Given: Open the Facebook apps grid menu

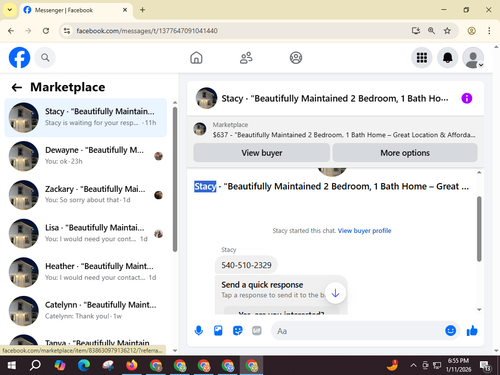Looking at the screenshot, I should tap(422, 58).
